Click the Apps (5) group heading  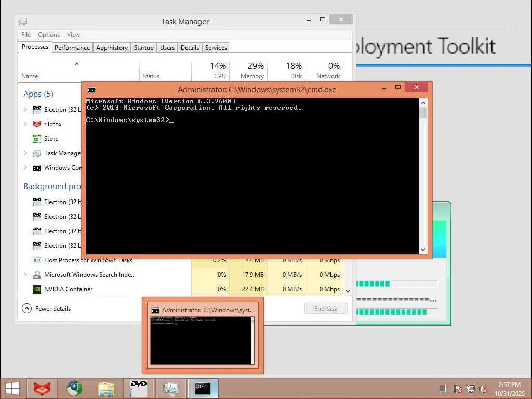(38, 94)
